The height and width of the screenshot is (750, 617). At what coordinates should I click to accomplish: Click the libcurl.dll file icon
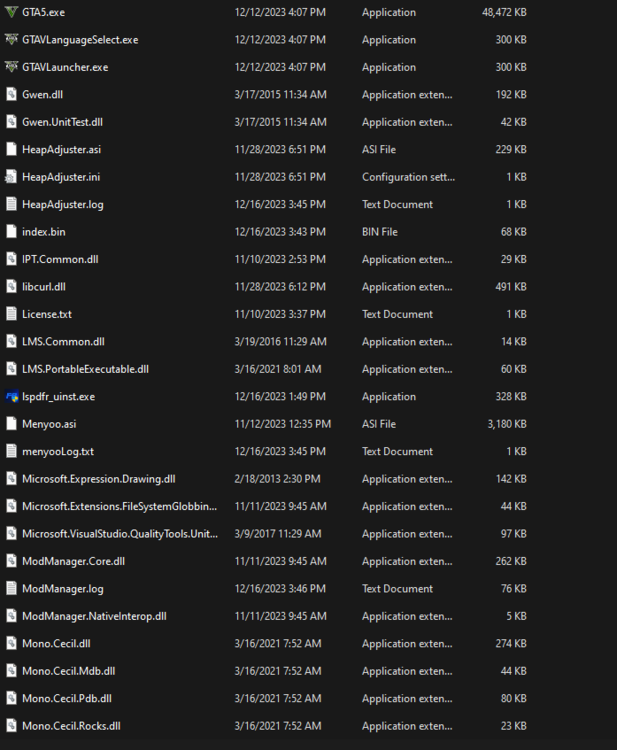pyautogui.click(x=11, y=287)
